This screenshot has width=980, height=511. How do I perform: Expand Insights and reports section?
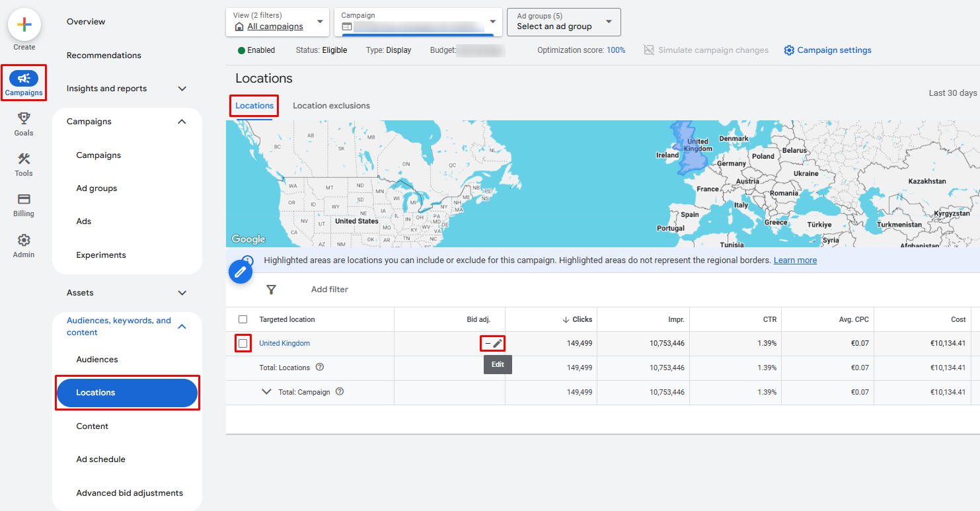(182, 89)
